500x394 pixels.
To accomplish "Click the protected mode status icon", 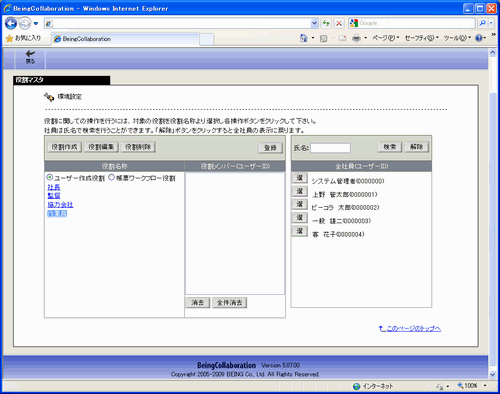I will (440, 386).
